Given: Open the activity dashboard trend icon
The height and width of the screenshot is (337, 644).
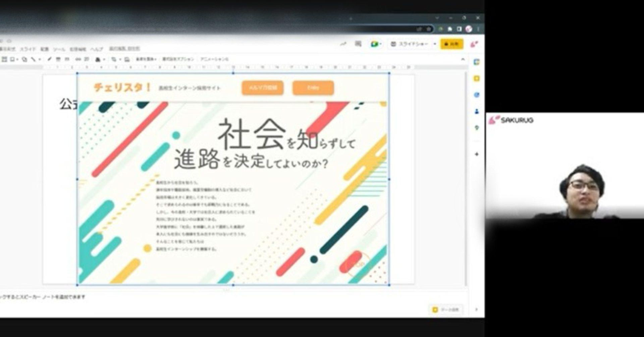Looking at the screenshot, I should [x=343, y=44].
